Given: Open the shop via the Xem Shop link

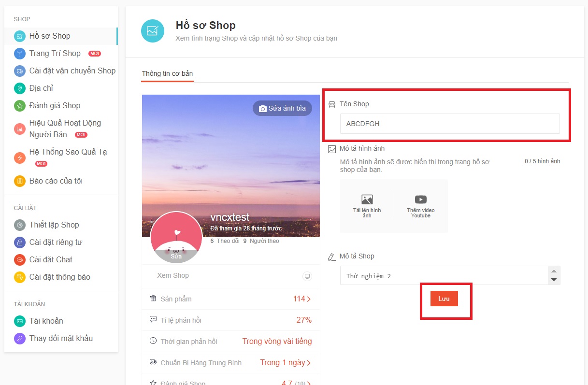Looking at the screenshot, I should [172, 275].
